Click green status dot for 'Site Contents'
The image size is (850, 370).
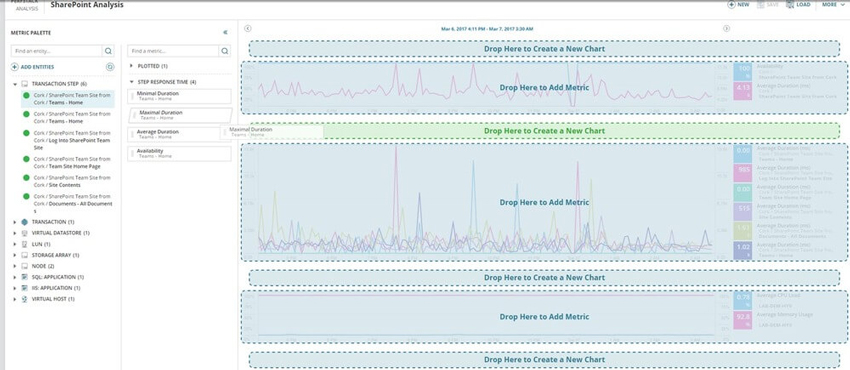[x=26, y=178]
